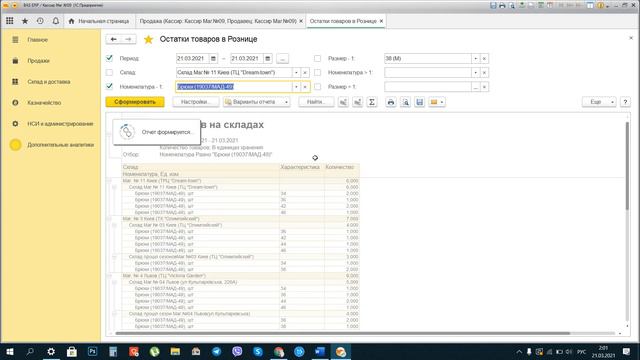Uncheck the Номенклатура - 1 checkbox

point(109,86)
